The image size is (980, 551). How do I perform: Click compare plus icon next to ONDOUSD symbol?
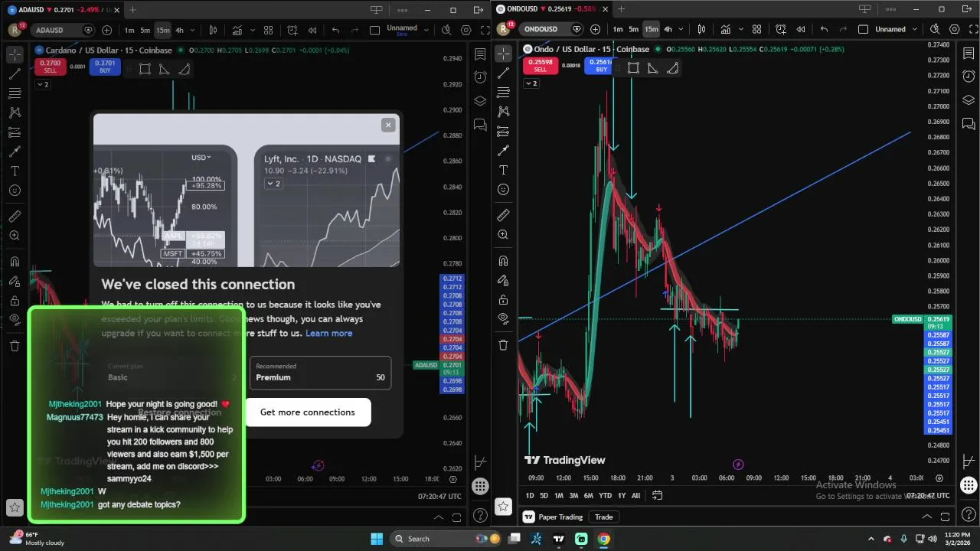[596, 29]
